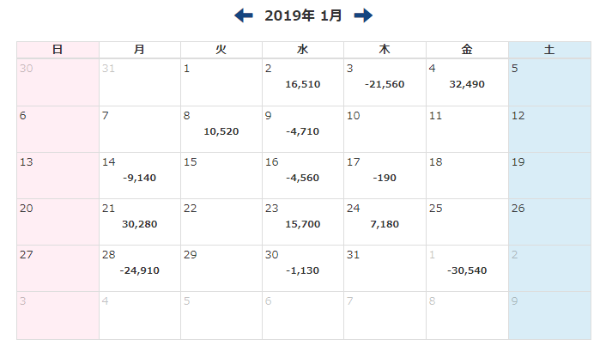The width and height of the screenshot is (612, 364).
Task: Open the 7,180 entry on January 24
Action: [385, 224]
